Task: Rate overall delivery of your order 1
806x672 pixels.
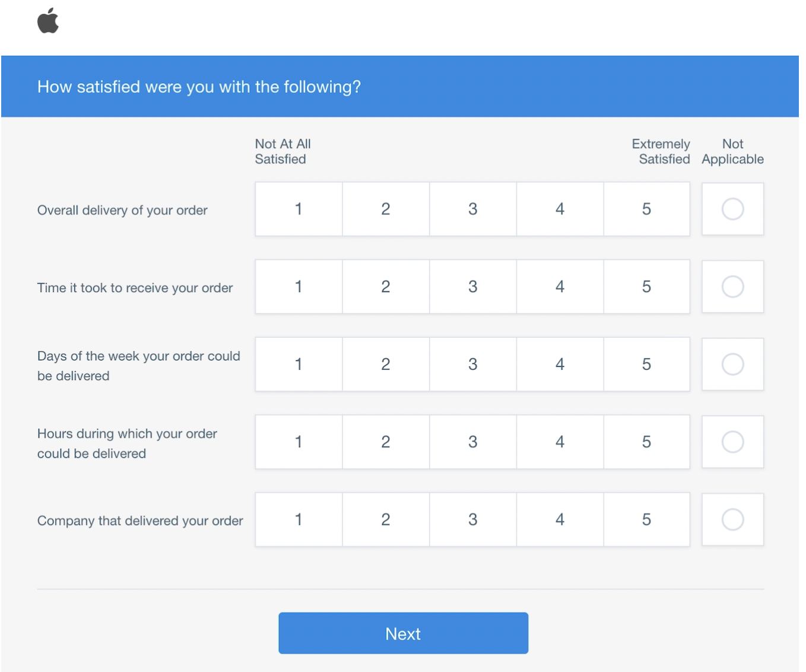Action: coord(299,209)
